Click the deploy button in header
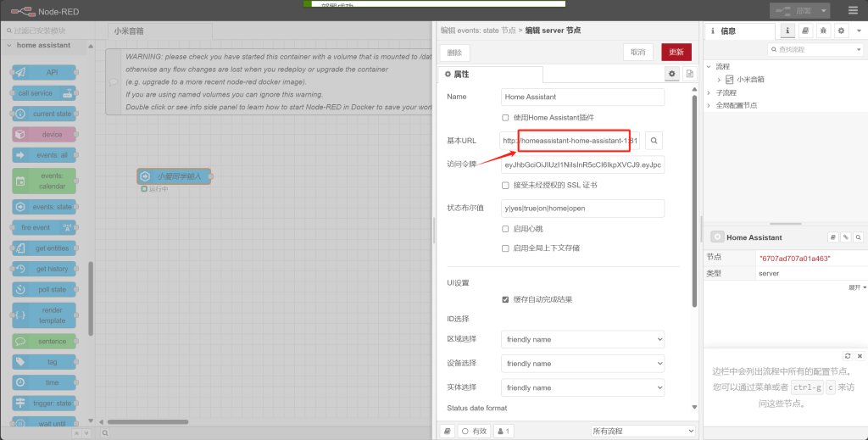The height and width of the screenshot is (440, 868). 793,10
